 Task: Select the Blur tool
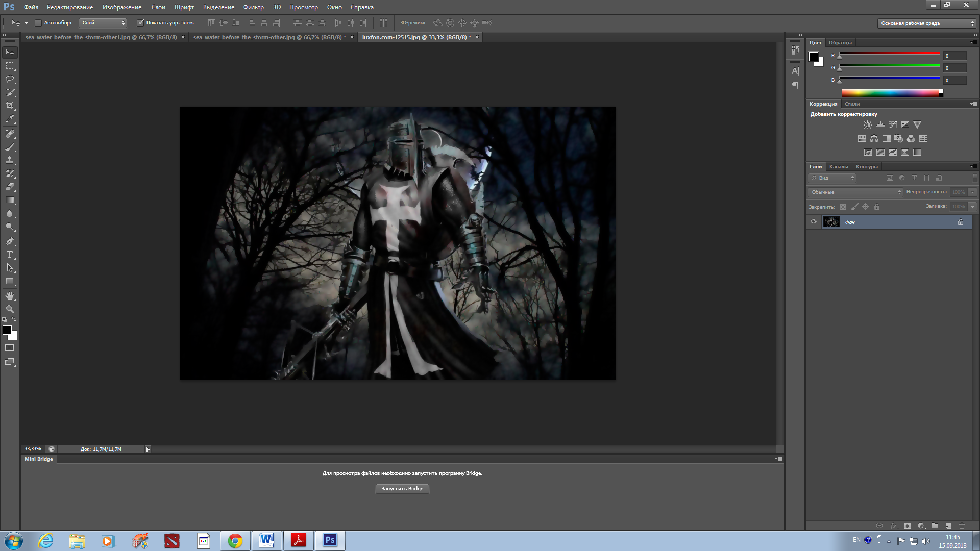(x=10, y=213)
